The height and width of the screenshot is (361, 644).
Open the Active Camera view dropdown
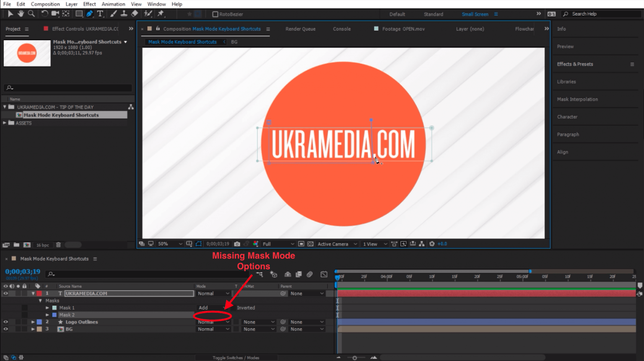[337, 244]
